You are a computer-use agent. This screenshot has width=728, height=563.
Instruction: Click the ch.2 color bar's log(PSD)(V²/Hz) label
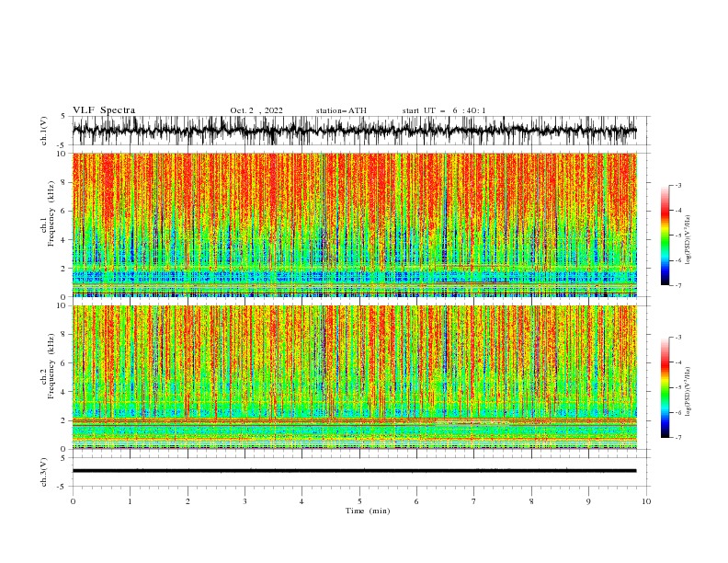(688, 392)
